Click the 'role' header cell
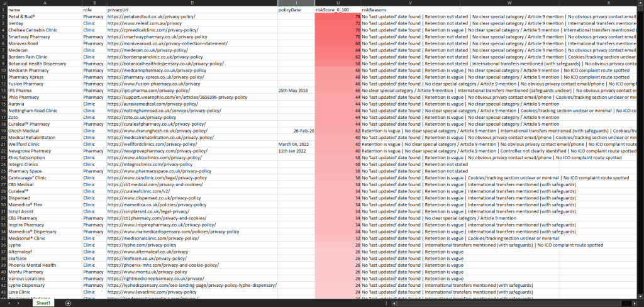Viewport: 644px width, 307px height. click(x=94, y=9)
